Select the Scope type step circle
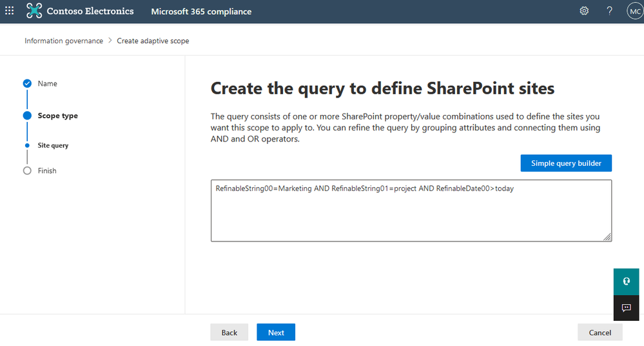This screenshot has height=346, width=644. click(x=27, y=116)
